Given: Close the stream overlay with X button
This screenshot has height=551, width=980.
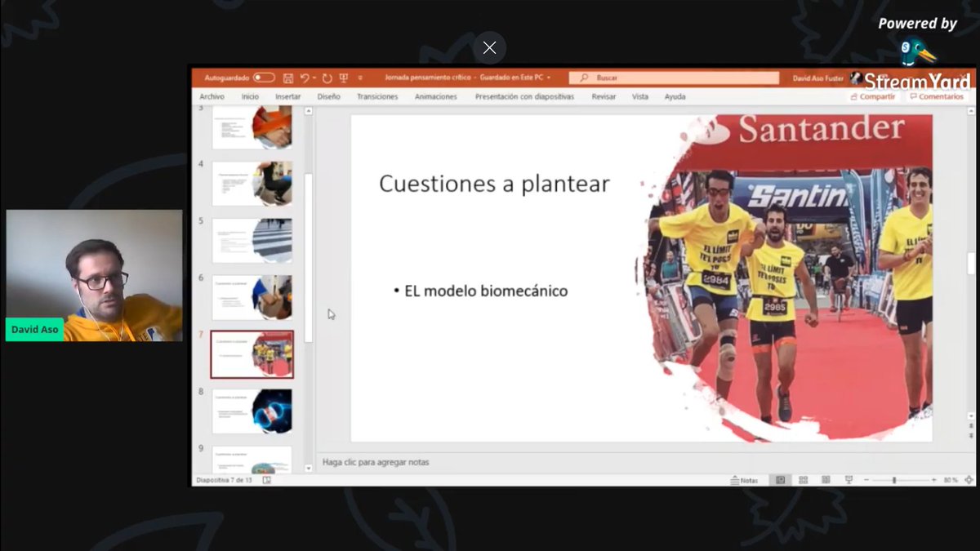Looking at the screenshot, I should (x=489, y=47).
